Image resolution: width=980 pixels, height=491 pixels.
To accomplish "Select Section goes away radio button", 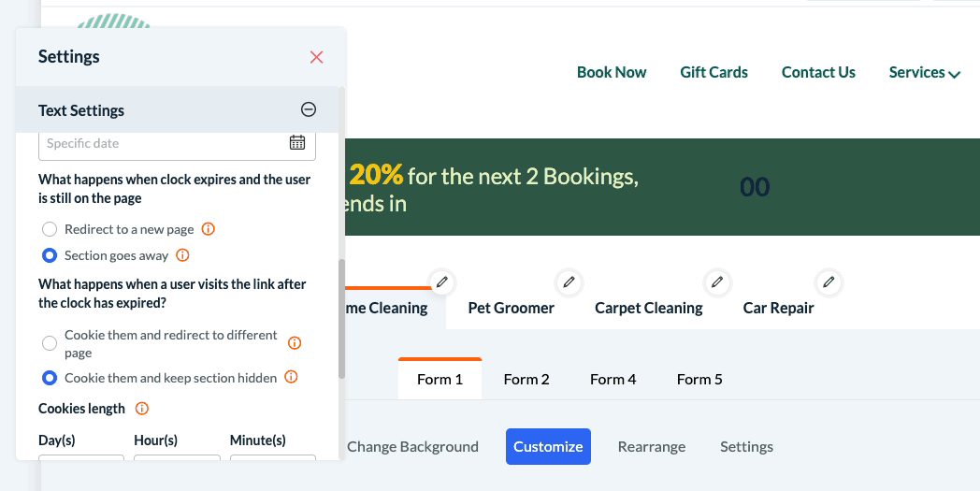I will pos(50,255).
